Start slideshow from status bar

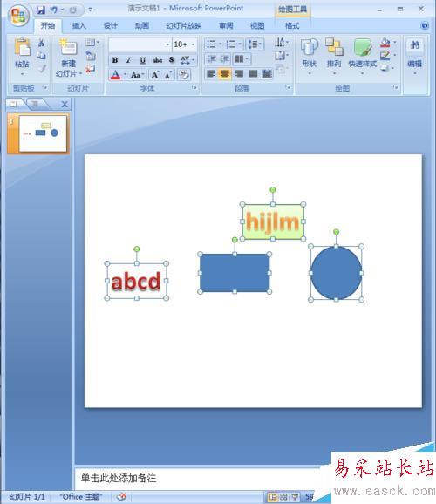tap(295, 497)
